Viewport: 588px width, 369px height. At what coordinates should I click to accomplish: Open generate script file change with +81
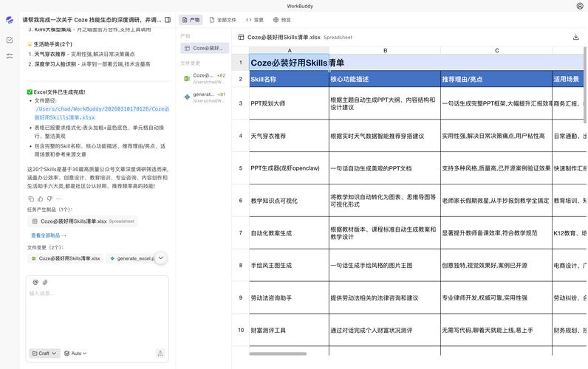pos(205,97)
